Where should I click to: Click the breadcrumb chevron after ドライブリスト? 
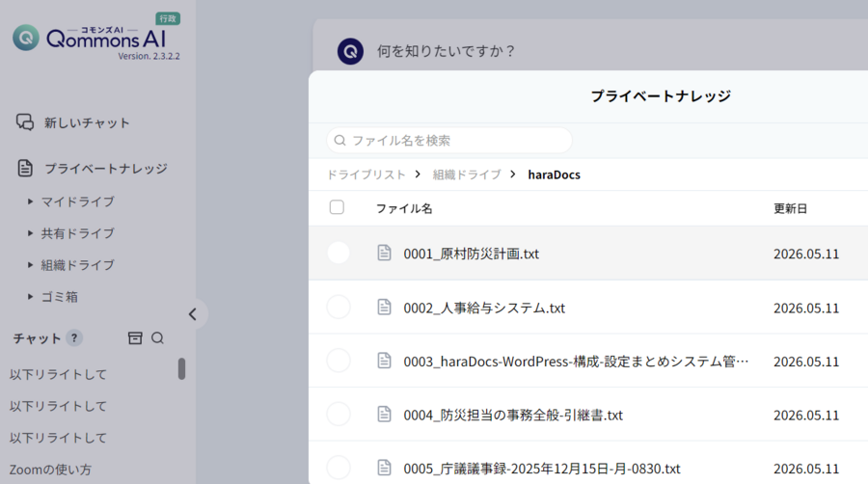(x=419, y=175)
